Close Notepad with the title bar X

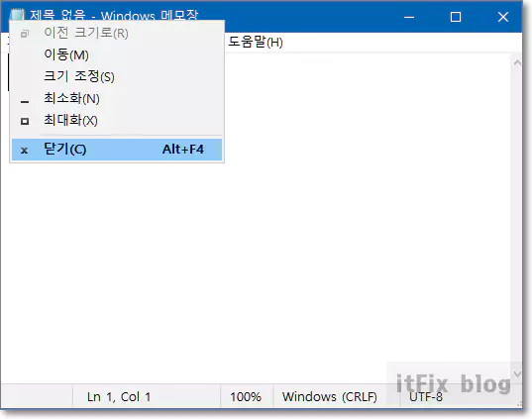click(503, 17)
